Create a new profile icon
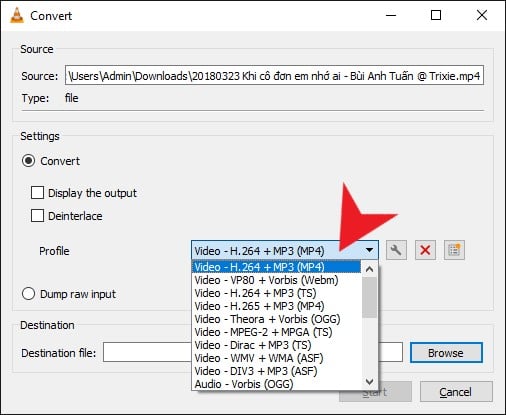 454,250
